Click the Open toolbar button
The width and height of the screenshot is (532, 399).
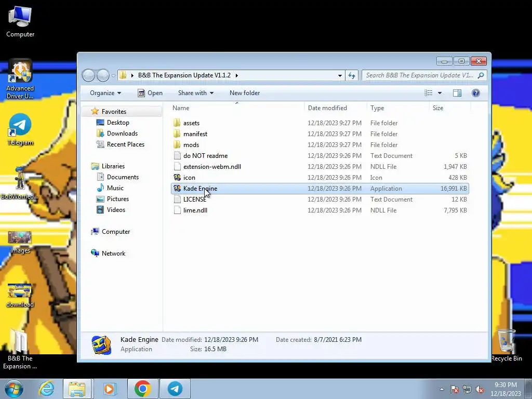150,93
